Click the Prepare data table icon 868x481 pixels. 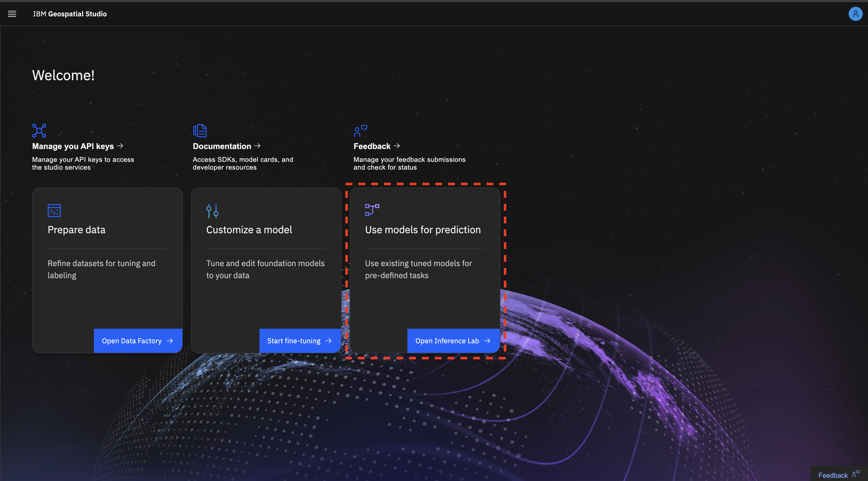(x=54, y=210)
